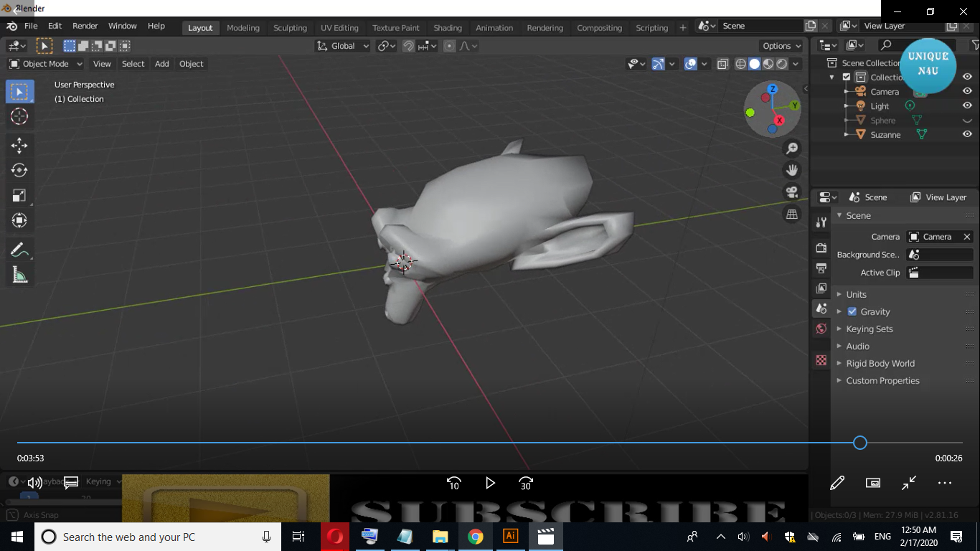Click the playhead on the timeline
This screenshot has height=551, width=980.
(x=859, y=443)
